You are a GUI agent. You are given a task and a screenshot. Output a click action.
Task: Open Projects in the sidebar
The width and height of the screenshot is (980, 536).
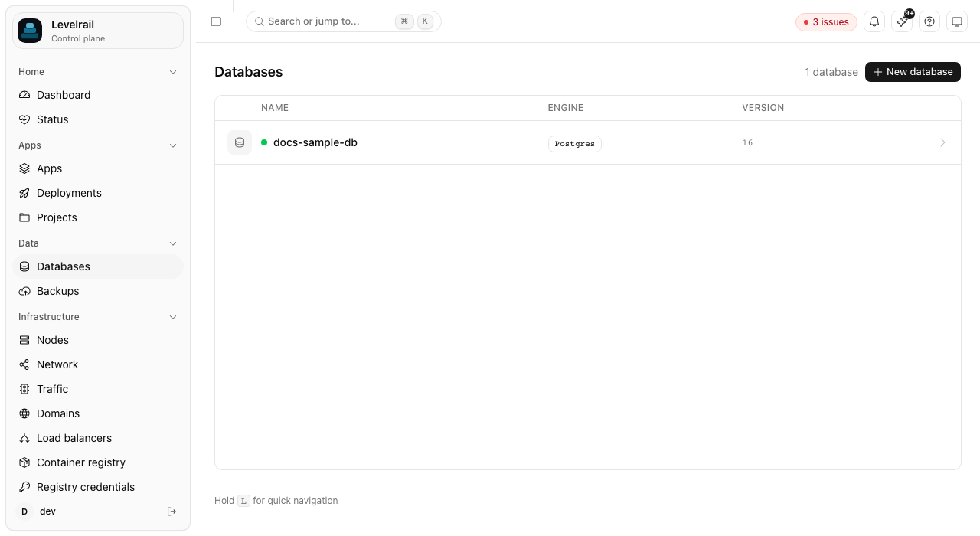tap(98, 217)
